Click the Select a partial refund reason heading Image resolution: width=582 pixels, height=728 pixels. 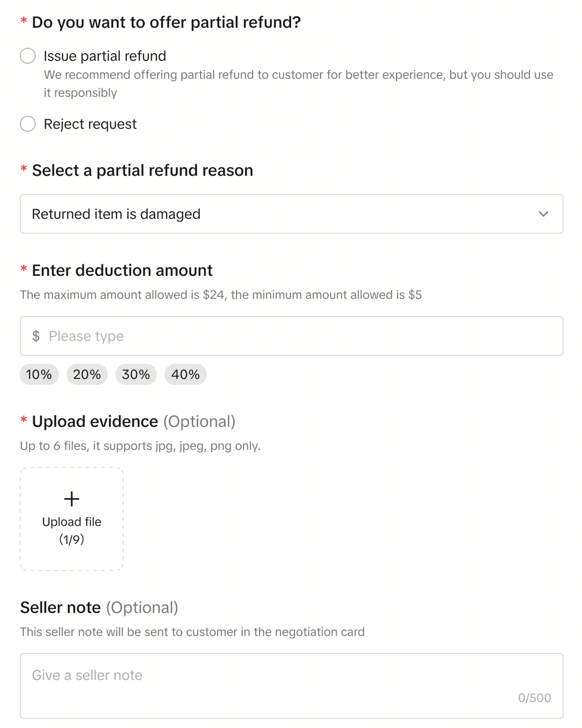142,171
